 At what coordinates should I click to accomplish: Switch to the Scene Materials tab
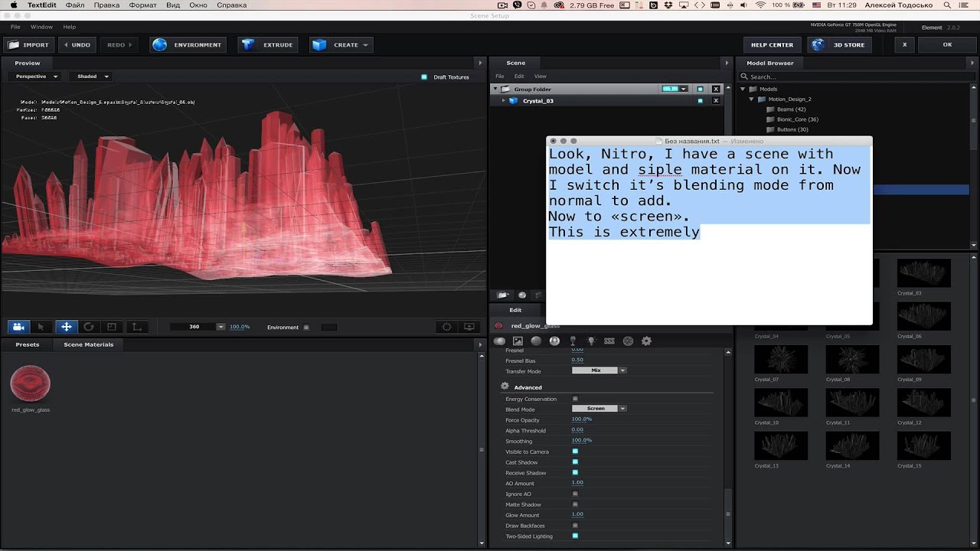point(89,344)
